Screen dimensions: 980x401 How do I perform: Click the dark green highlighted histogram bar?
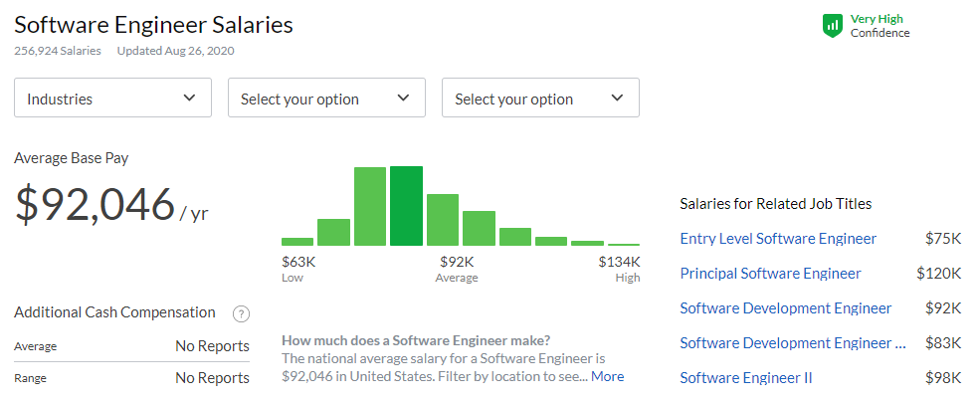pos(406,206)
